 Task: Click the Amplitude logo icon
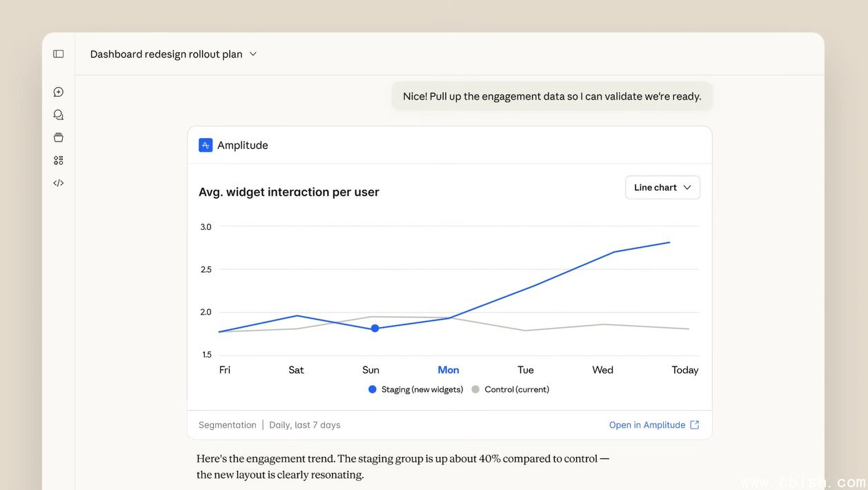coord(206,145)
